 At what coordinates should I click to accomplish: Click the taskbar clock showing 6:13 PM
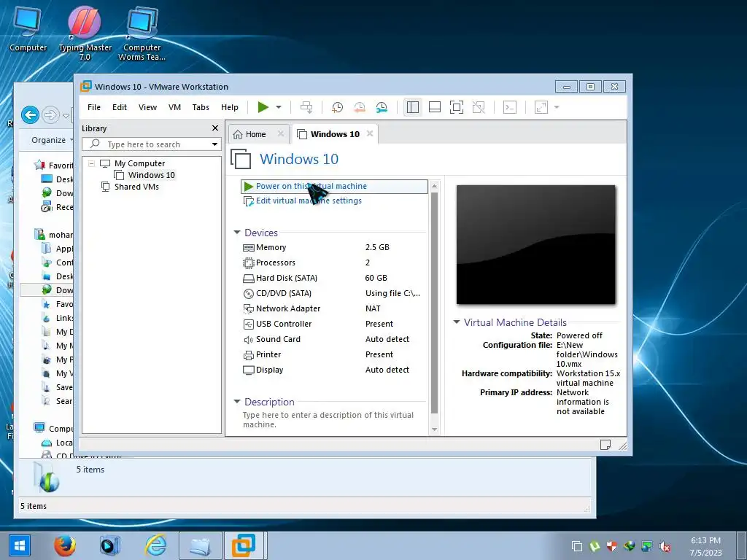pyautogui.click(x=705, y=546)
